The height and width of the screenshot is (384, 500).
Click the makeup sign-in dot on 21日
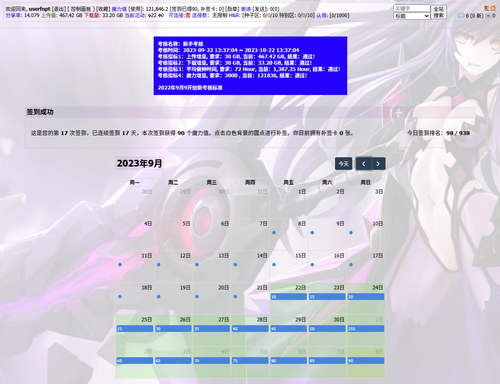tap(235, 297)
